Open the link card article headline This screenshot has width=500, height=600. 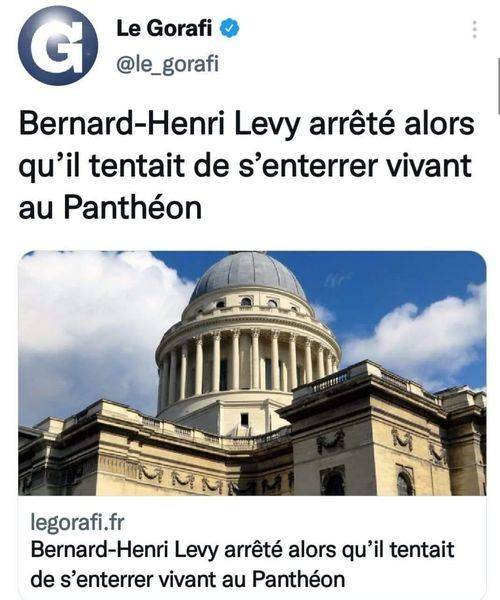click(242, 564)
